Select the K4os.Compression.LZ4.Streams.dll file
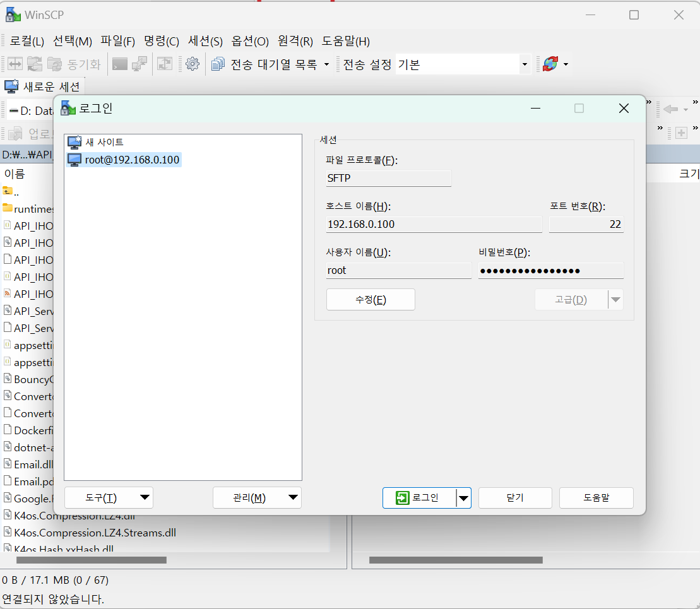 click(90, 533)
